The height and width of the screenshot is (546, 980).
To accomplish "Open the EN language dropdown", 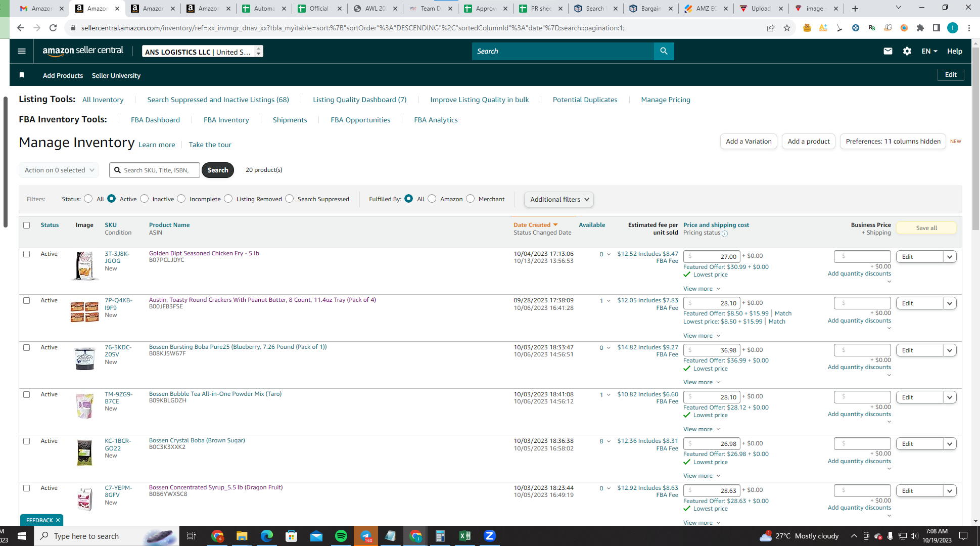I will [929, 51].
